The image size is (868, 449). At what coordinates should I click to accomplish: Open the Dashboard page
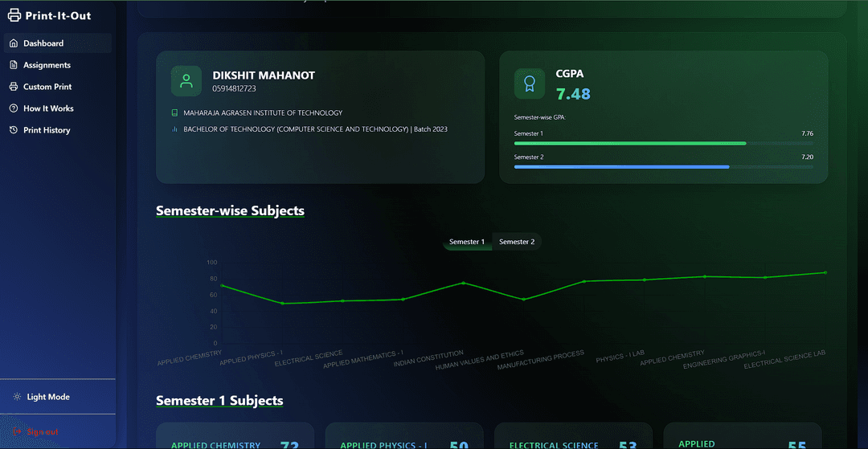[x=58, y=43]
